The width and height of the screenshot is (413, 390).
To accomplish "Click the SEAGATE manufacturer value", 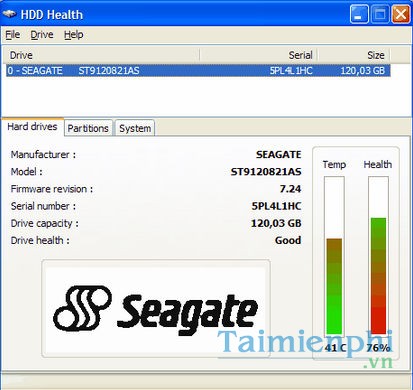I will (278, 155).
